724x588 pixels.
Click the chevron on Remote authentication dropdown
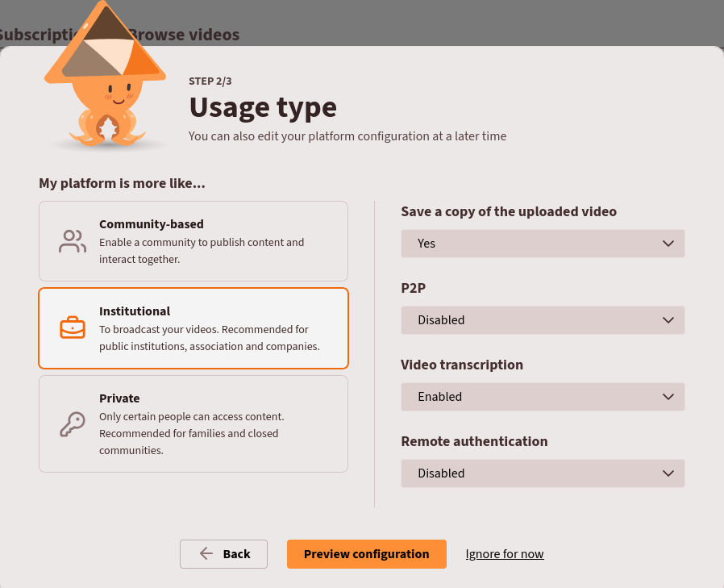(x=668, y=473)
